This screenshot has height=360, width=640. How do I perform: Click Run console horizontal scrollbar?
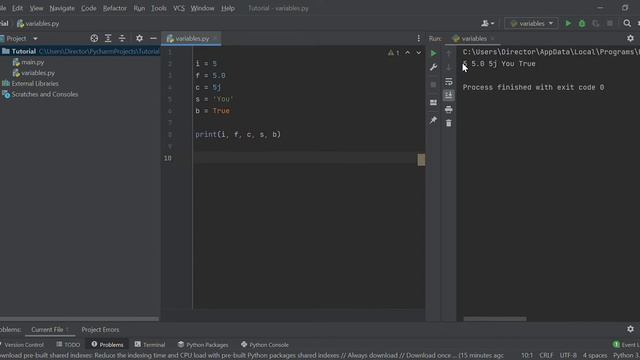(495, 319)
